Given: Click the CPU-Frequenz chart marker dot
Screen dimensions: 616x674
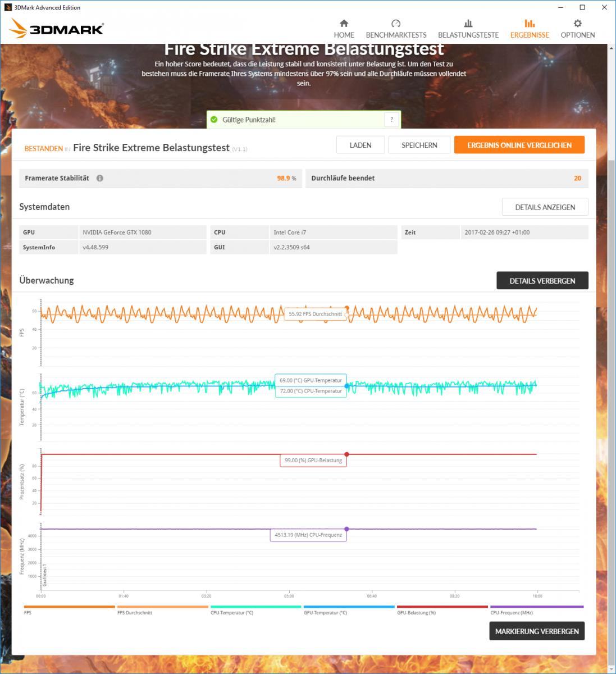Looking at the screenshot, I should pyautogui.click(x=346, y=529).
